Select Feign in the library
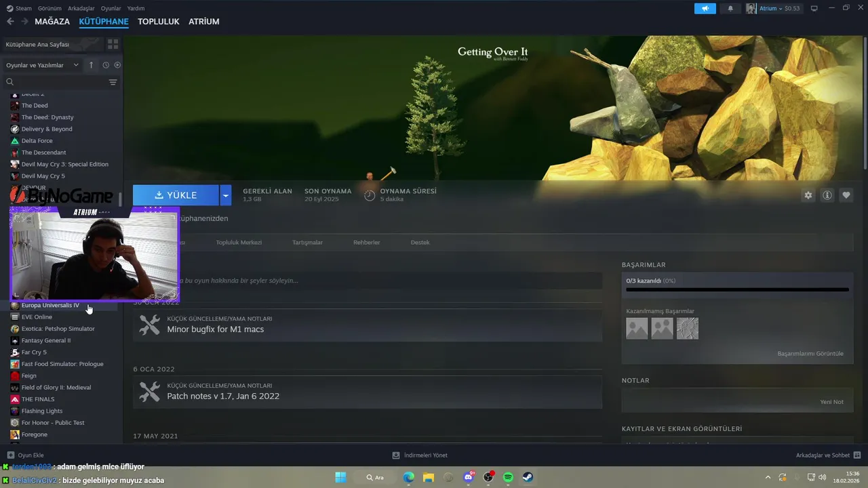This screenshot has height=488, width=868. (28, 375)
